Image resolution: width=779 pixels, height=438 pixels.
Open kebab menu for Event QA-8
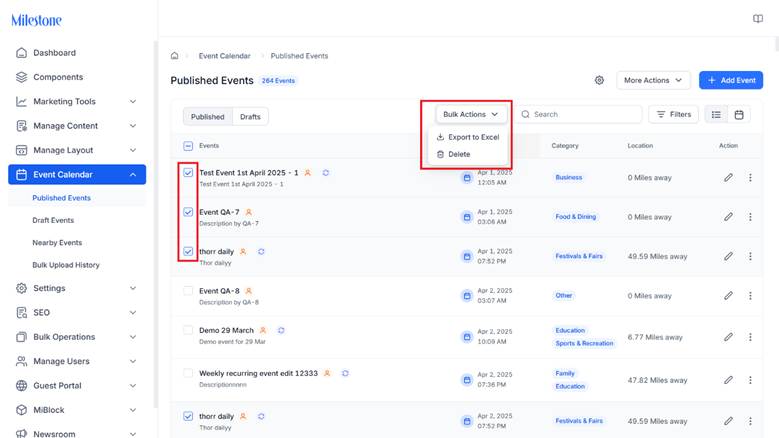tap(750, 295)
